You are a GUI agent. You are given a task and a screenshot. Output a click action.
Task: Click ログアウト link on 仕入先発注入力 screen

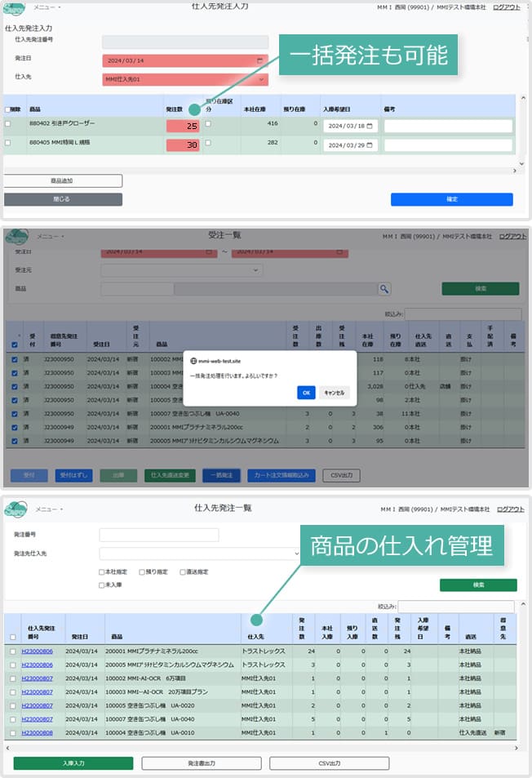[506, 7]
